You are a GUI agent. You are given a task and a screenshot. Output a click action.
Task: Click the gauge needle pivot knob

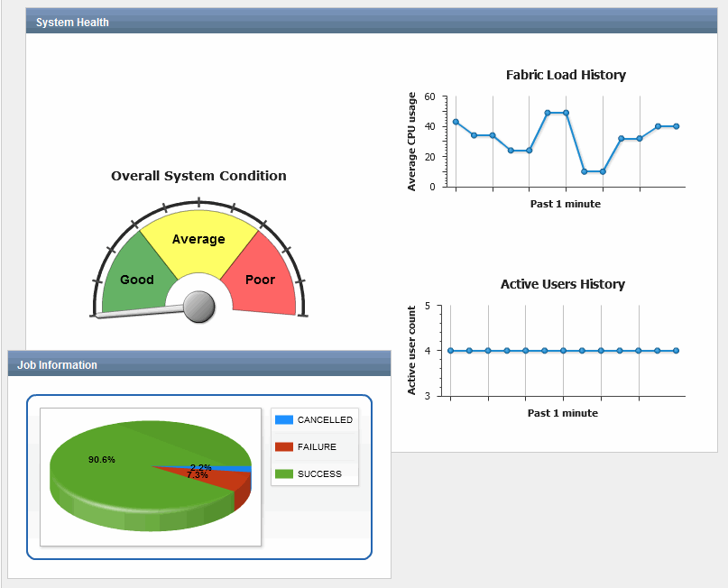199,307
